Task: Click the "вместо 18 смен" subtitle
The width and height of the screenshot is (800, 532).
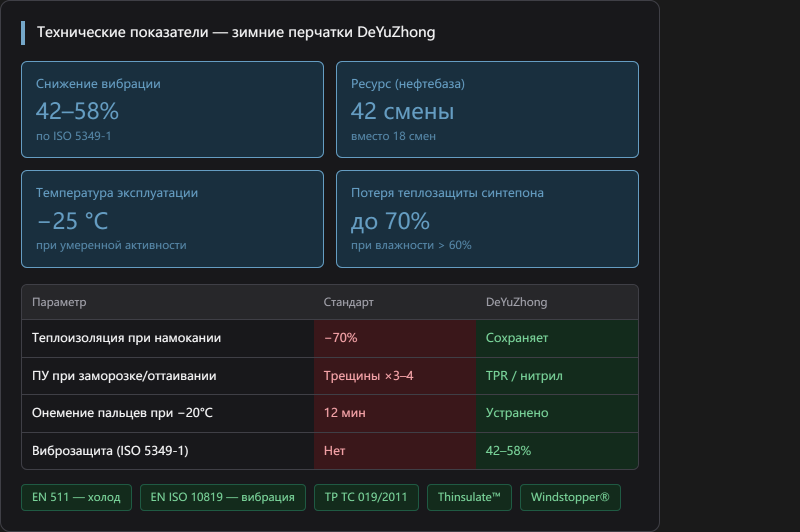Action: click(393, 136)
